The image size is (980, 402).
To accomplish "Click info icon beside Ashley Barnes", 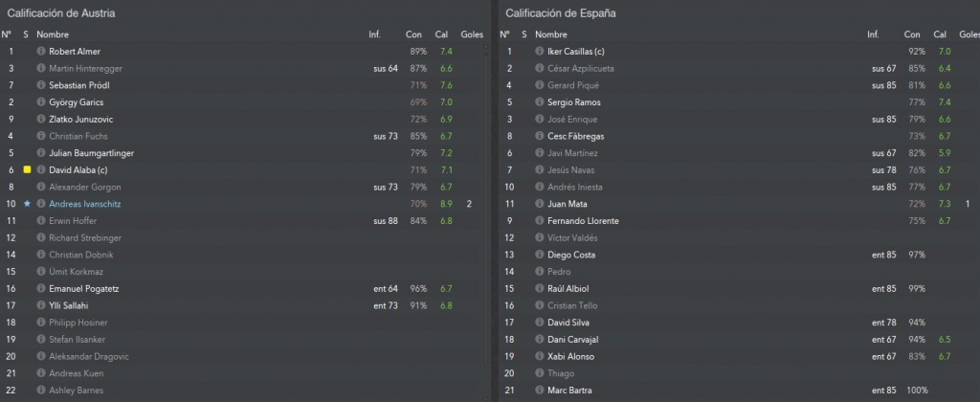I will tap(41, 391).
